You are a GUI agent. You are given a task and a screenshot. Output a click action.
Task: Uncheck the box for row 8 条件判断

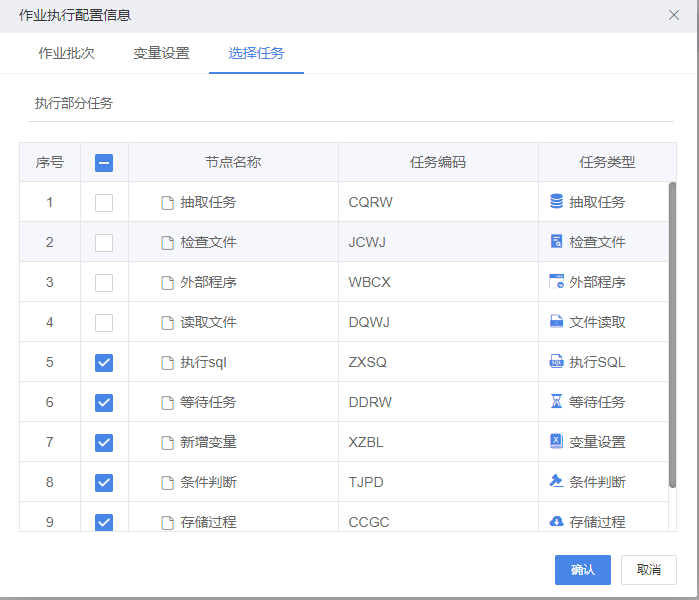pyautogui.click(x=104, y=483)
